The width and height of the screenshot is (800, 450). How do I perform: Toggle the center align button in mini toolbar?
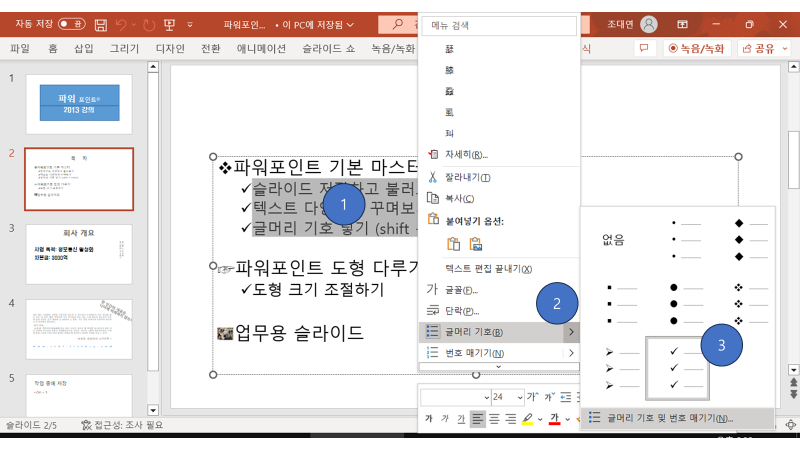coord(494,419)
